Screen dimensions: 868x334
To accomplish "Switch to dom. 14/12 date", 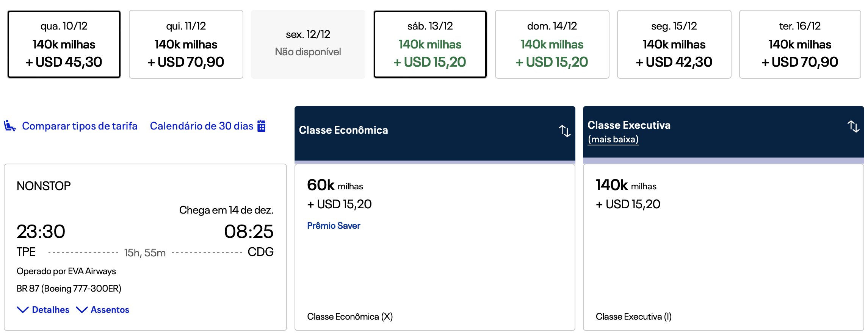I will tap(552, 44).
